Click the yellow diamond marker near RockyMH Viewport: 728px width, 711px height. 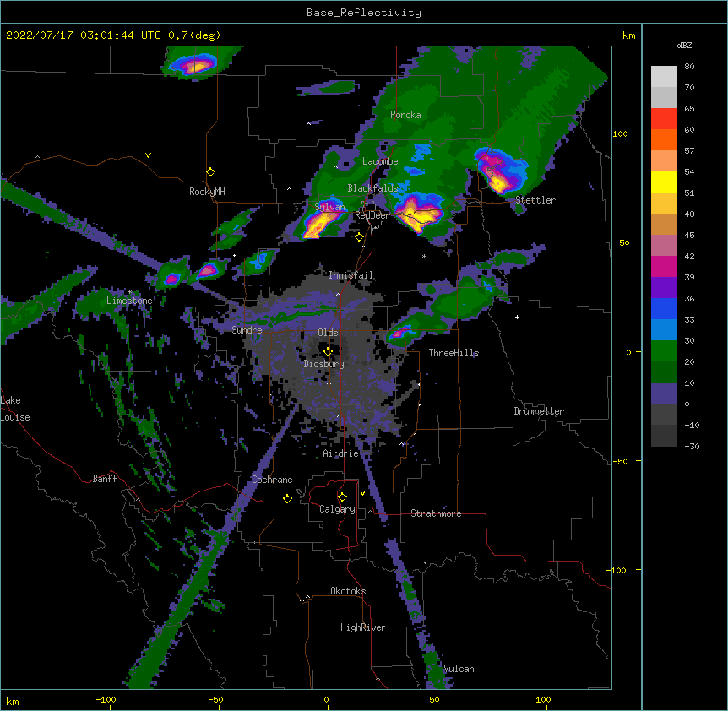[x=211, y=171]
